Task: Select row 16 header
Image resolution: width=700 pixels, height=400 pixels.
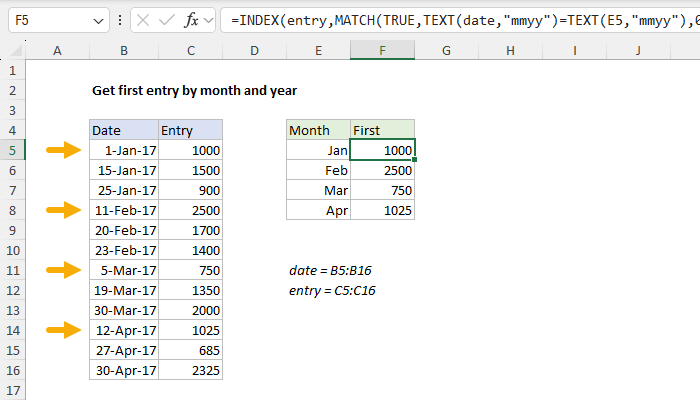Action: (12, 371)
